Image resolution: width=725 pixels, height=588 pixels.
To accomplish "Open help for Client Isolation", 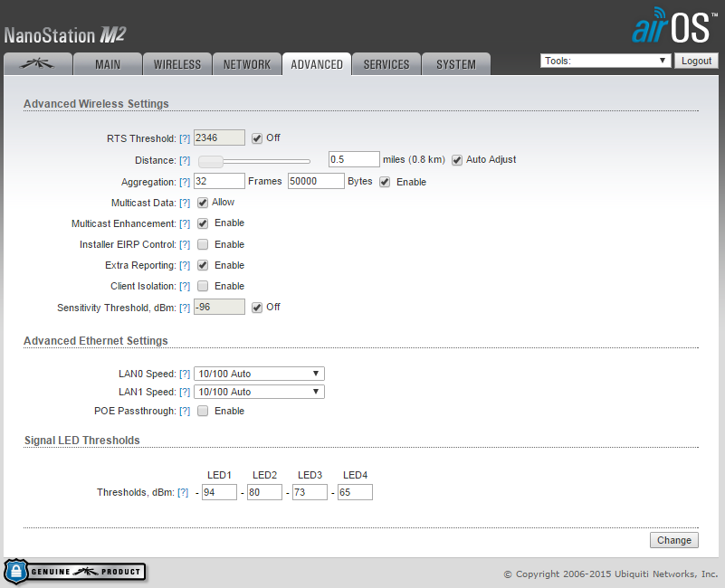I will 185,286.
